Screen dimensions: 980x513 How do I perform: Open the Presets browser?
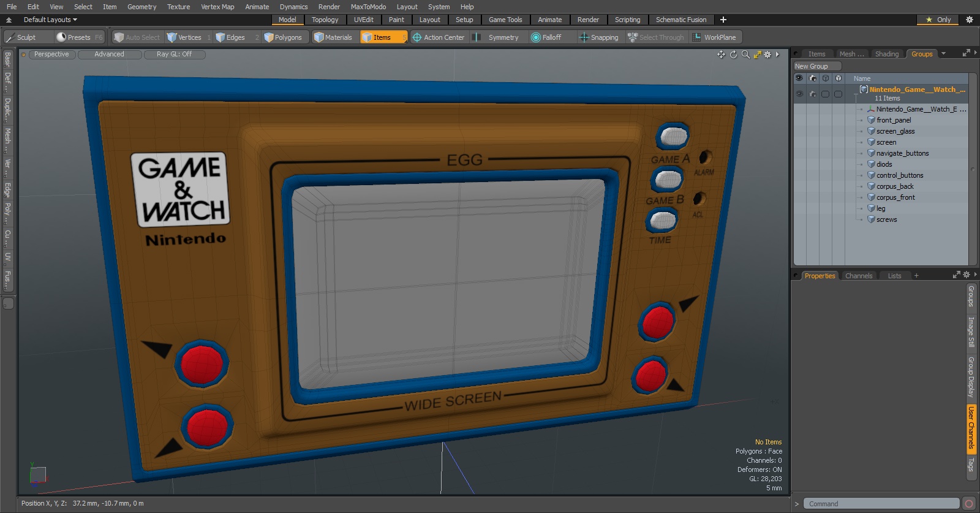click(x=79, y=37)
